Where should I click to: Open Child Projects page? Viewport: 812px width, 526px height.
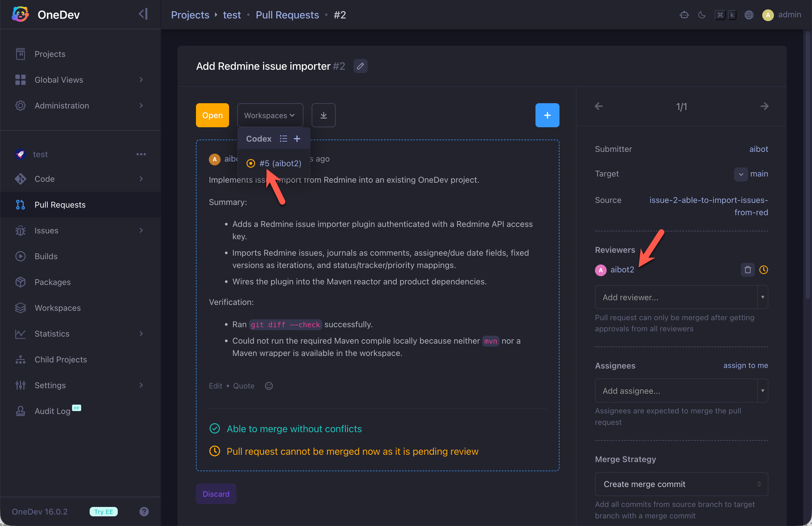pyautogui.click(x=81, y=359)
